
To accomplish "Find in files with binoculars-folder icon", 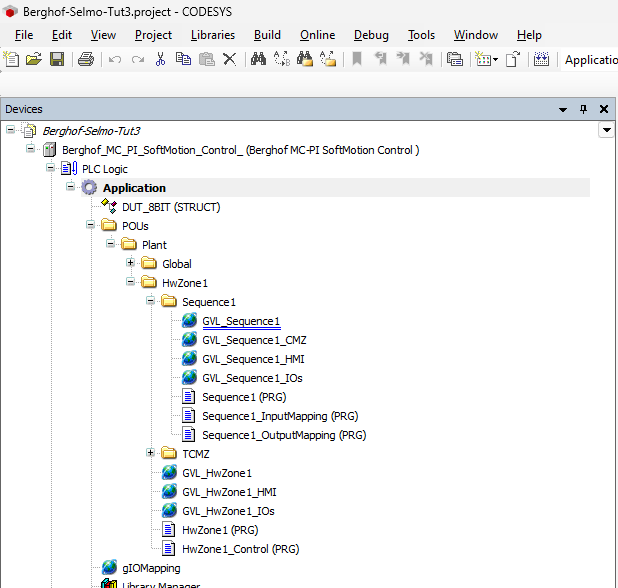I will coord(305,60).
